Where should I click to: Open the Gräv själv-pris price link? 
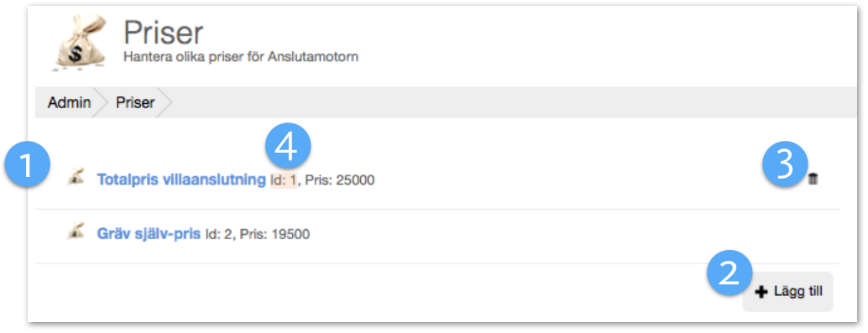coord(149,234)
